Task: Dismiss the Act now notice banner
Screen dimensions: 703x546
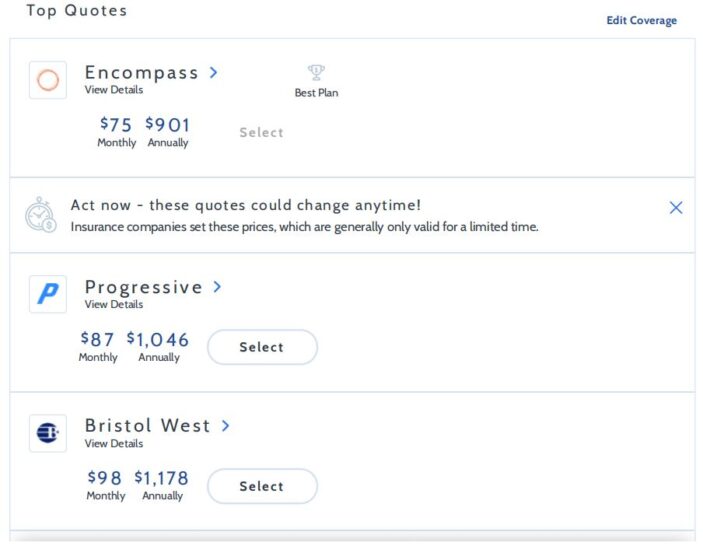Action: point(676,208)
